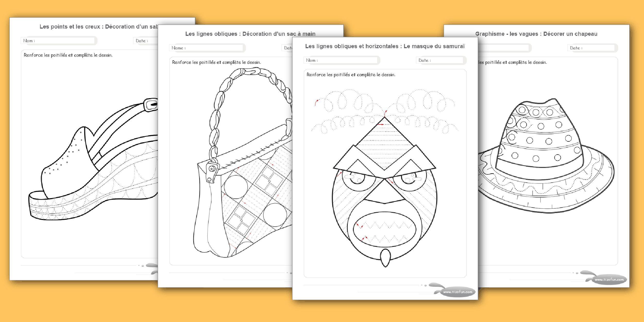
Task: Click the Nom field on the samurai worksheet
Action: pyautogui.click(x=342, y=60)
